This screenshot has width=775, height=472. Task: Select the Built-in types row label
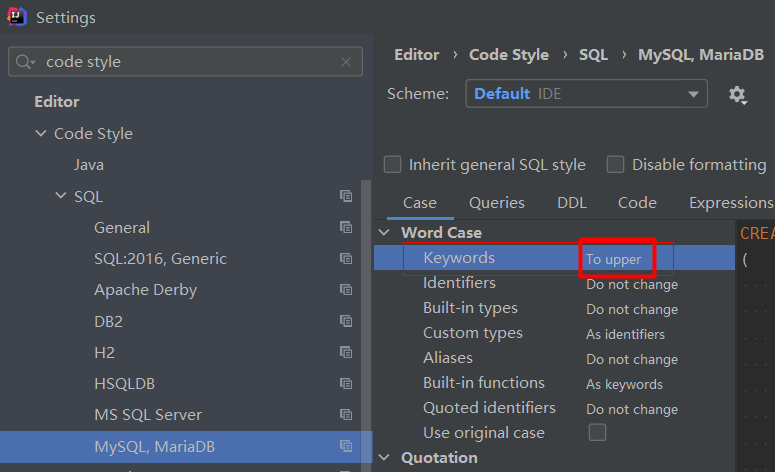pyautogui.click(x=470, y=308)
